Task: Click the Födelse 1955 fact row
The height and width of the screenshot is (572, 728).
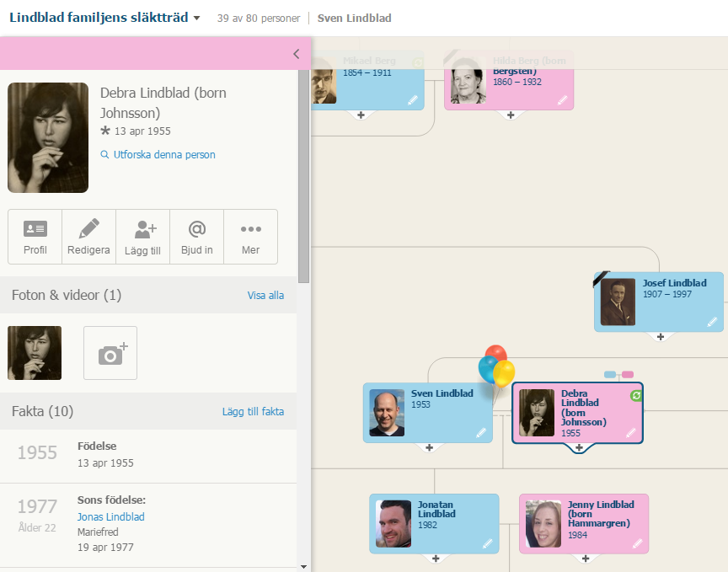Action: tap(148, 456)
